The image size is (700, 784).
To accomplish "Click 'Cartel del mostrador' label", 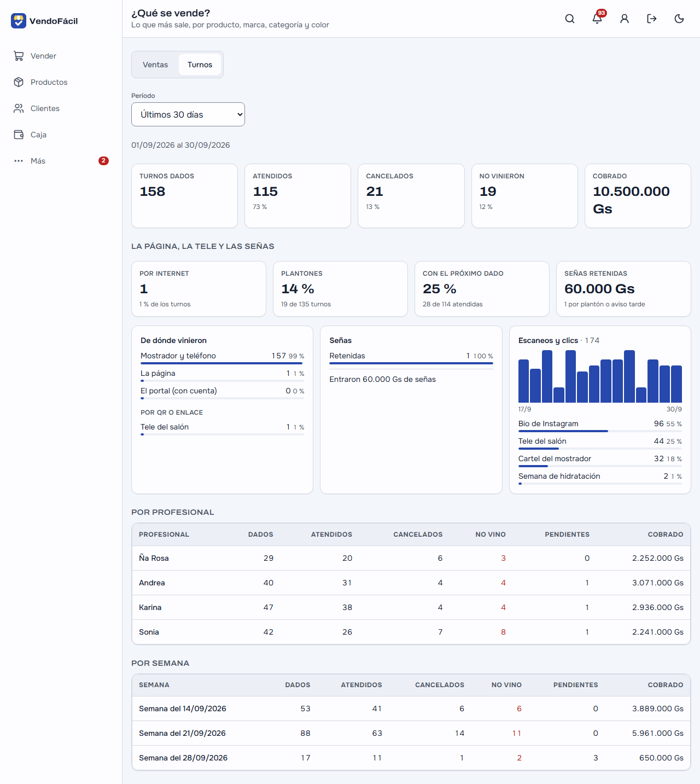I will pyautogui.click(x=555, y=458).
